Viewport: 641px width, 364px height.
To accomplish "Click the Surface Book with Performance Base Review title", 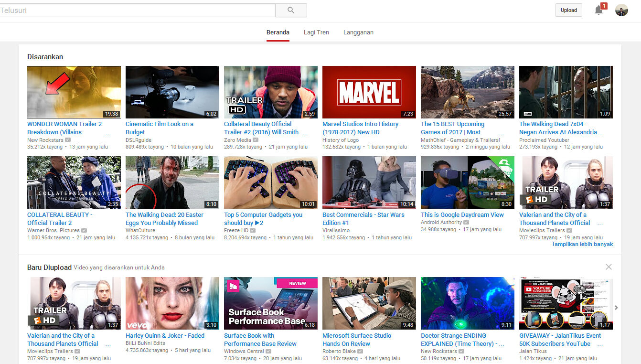I will (x=260, y=340).
